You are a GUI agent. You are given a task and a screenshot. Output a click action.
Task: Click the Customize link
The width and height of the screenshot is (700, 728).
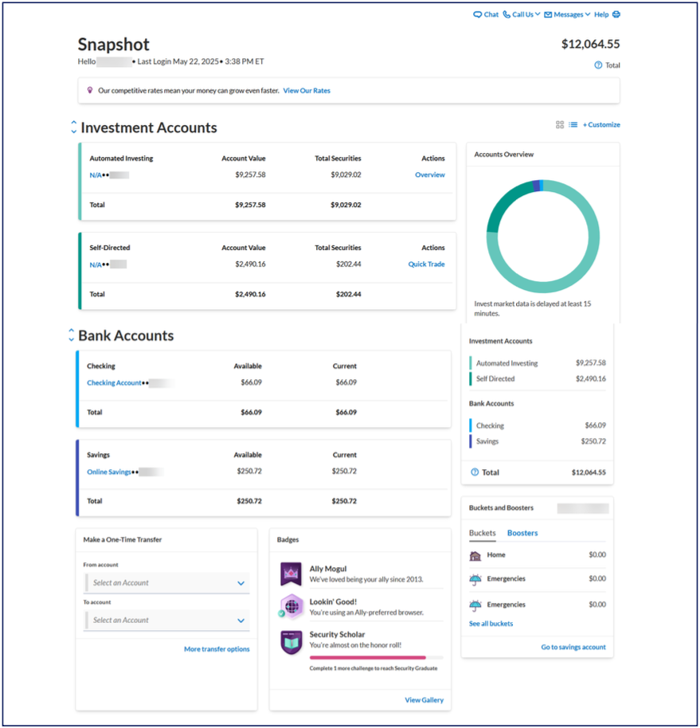(601, 124)
